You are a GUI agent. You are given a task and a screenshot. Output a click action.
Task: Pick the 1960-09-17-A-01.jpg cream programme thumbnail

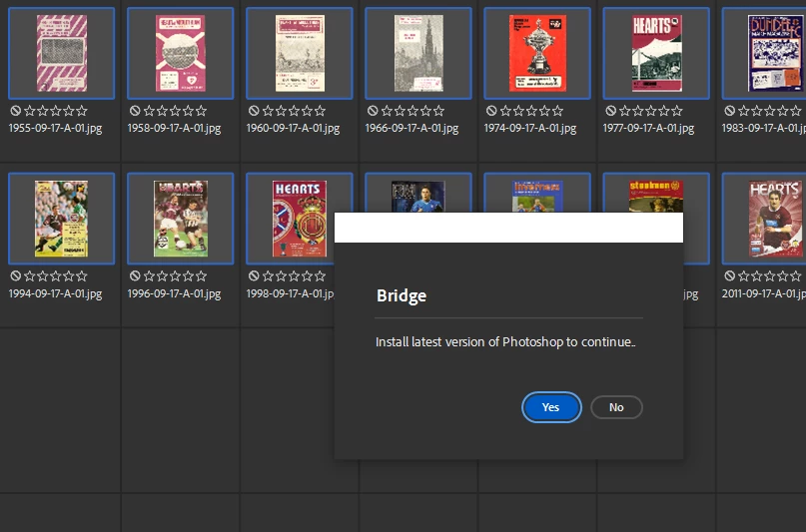[x=300, y=53]
